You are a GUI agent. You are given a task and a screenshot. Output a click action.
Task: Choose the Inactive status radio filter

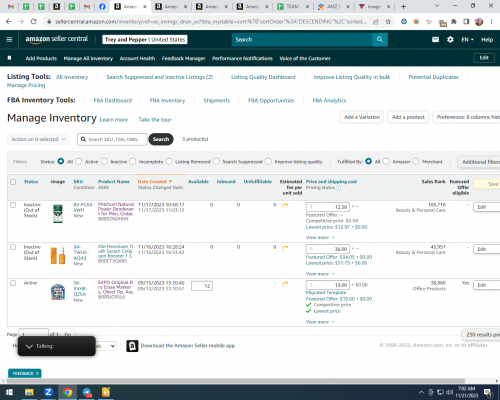[x=104, y=161]
